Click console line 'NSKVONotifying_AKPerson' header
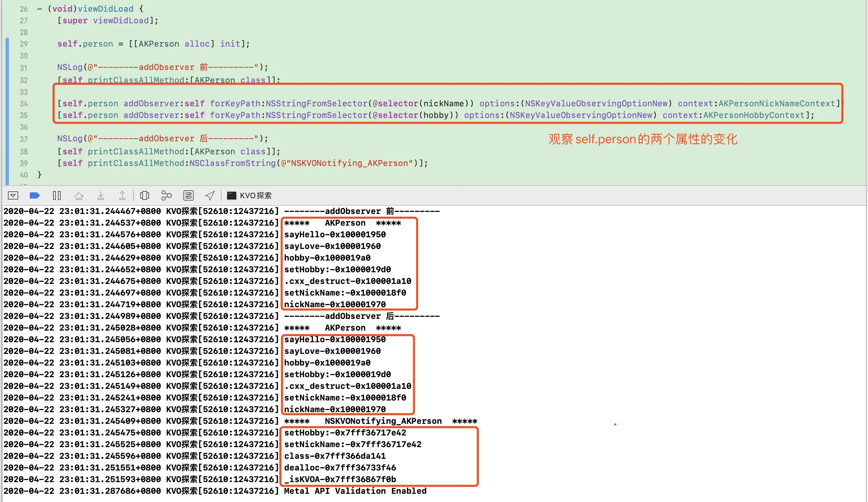The image size is (868, 502). pyautogui.click(x=383, y=421)
